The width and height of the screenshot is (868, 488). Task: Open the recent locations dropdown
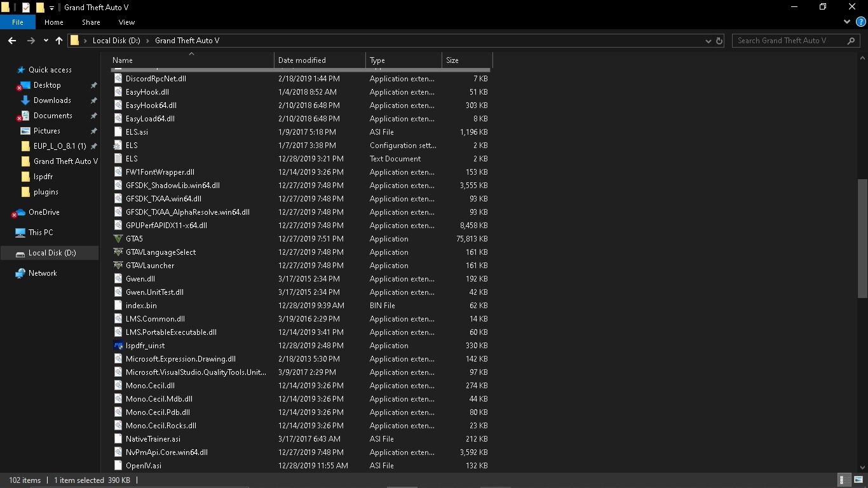(x=46, y=41)
